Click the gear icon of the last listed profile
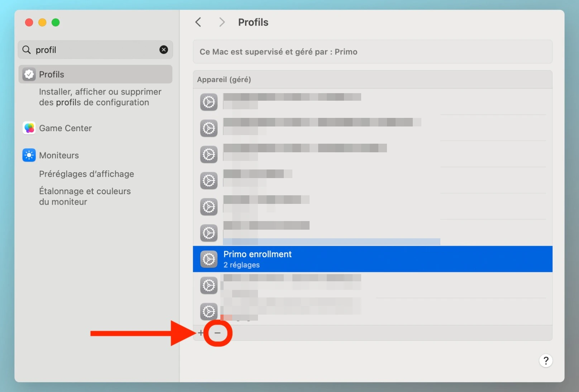Viewport: 579px width, 392px height. (x=209, y=312)
